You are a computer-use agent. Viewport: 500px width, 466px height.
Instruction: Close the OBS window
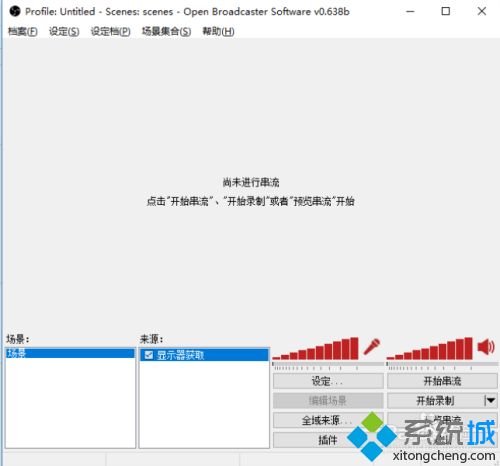pos(482,11)
